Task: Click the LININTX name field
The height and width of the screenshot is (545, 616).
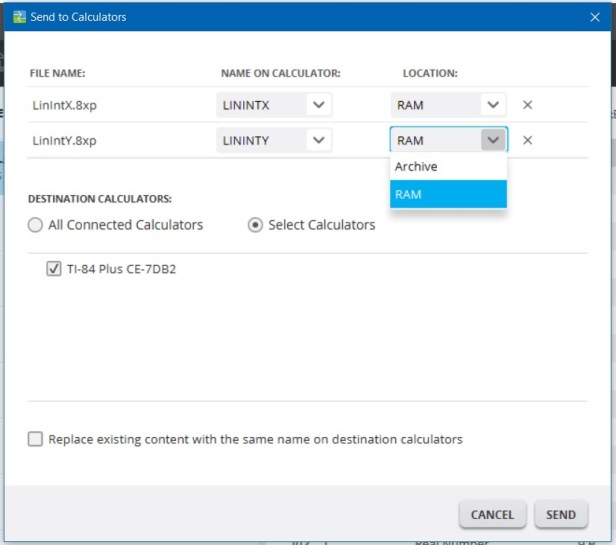Action: tap(274, 105)
